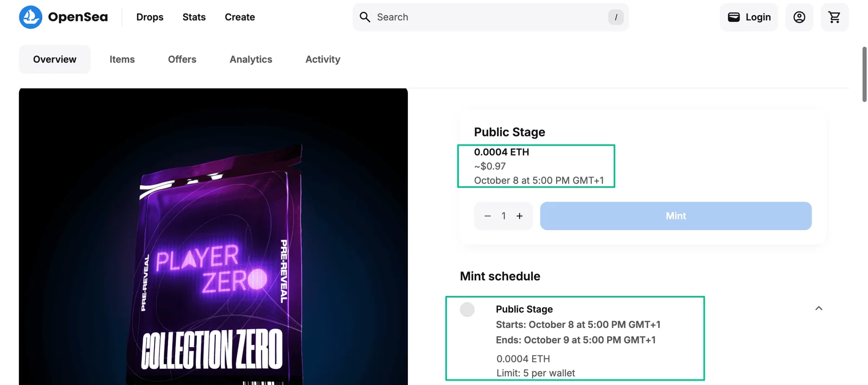
Task: Click the slash shortcut key badge
Action: [616, 17]
